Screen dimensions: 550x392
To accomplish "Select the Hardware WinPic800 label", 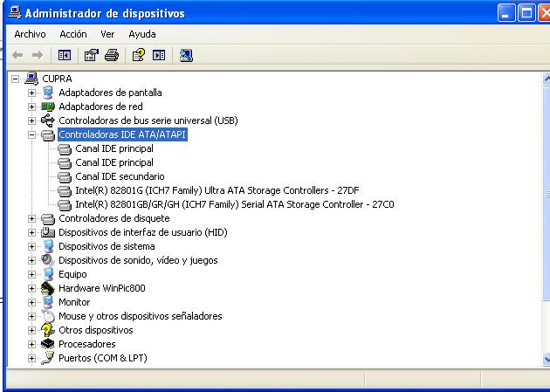I will pyautogui.click(x=102, y=288).
